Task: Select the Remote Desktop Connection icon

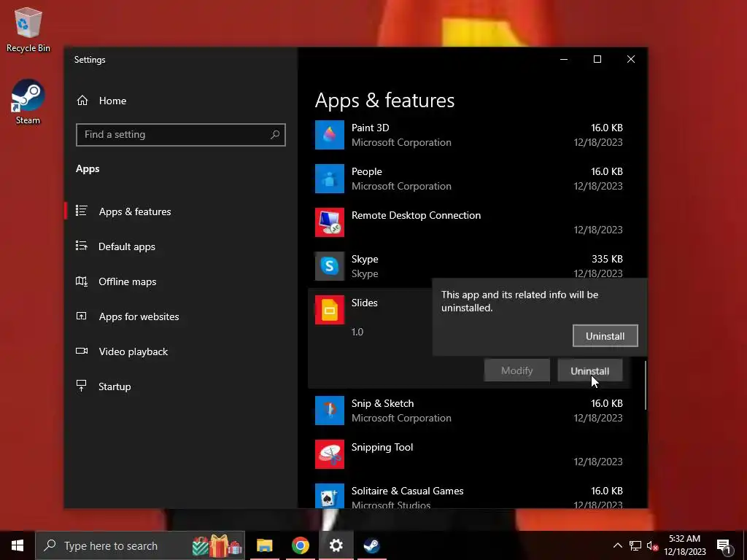Action: (x=330, y=222)
